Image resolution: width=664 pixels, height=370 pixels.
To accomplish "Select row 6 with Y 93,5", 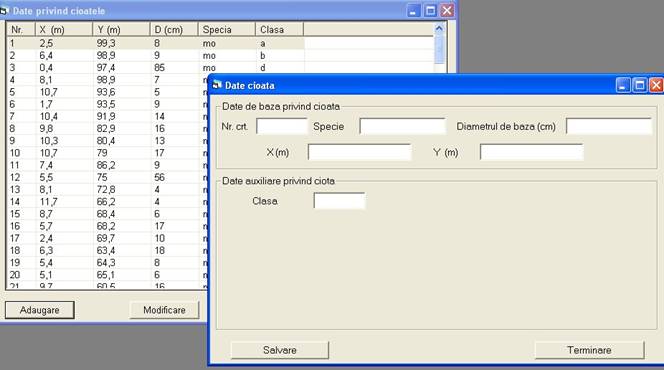I will (x=107, y=104).
